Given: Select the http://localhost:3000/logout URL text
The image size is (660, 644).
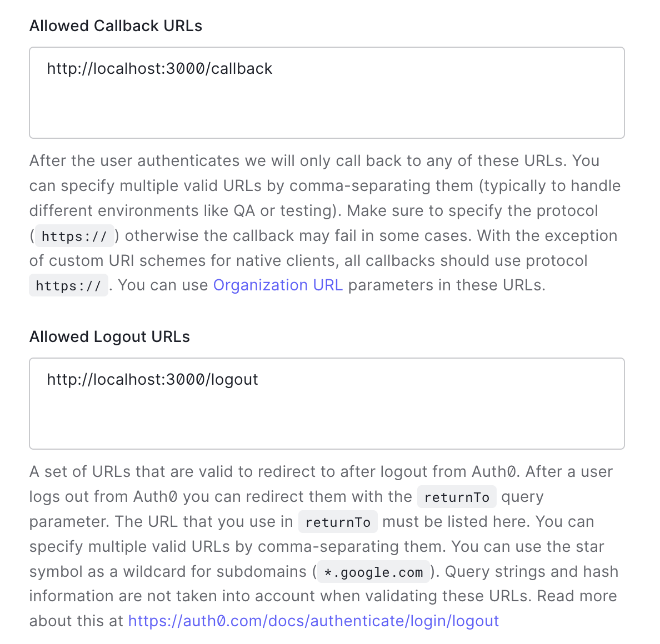Looking at the screenshot, I should coord(152,379).
